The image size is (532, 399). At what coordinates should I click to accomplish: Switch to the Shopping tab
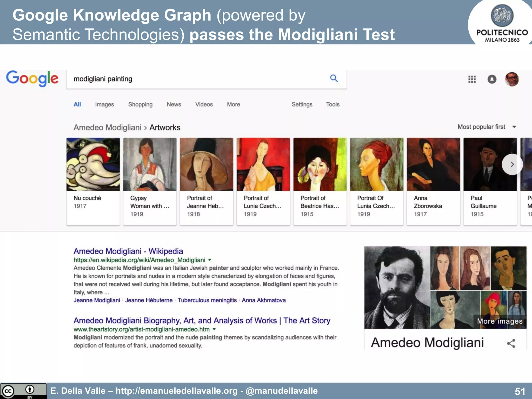[140, 104]
